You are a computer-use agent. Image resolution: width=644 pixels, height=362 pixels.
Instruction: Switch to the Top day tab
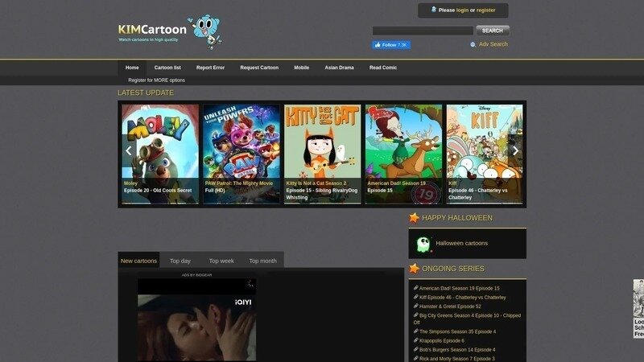pyautogui.click(x=180, y=261)
